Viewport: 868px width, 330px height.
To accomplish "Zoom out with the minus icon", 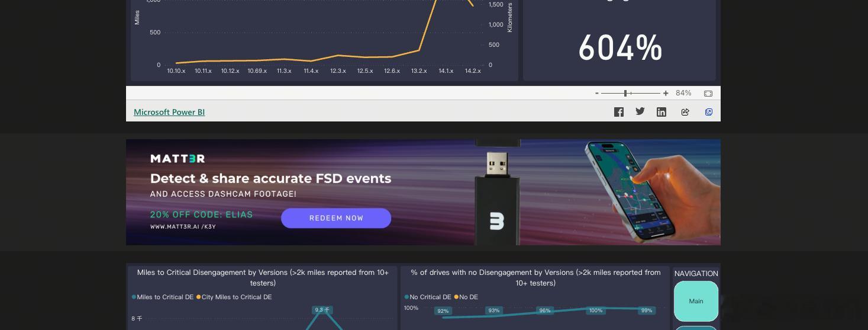I will click(597, 93).
